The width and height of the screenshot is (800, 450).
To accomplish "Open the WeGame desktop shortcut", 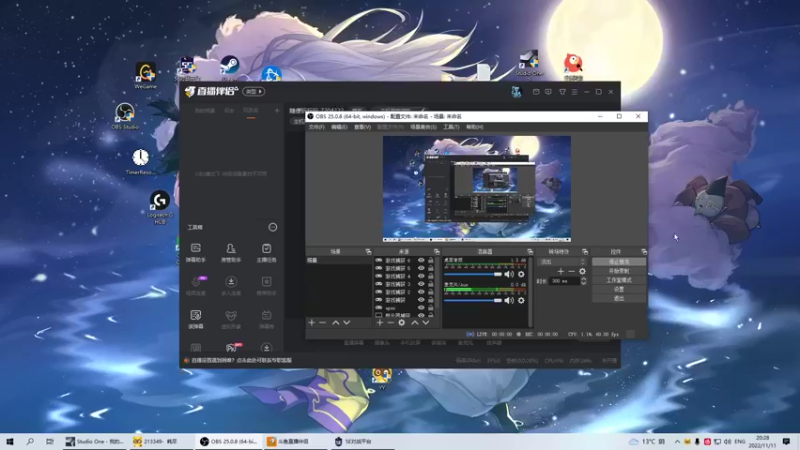I will 145,76.
